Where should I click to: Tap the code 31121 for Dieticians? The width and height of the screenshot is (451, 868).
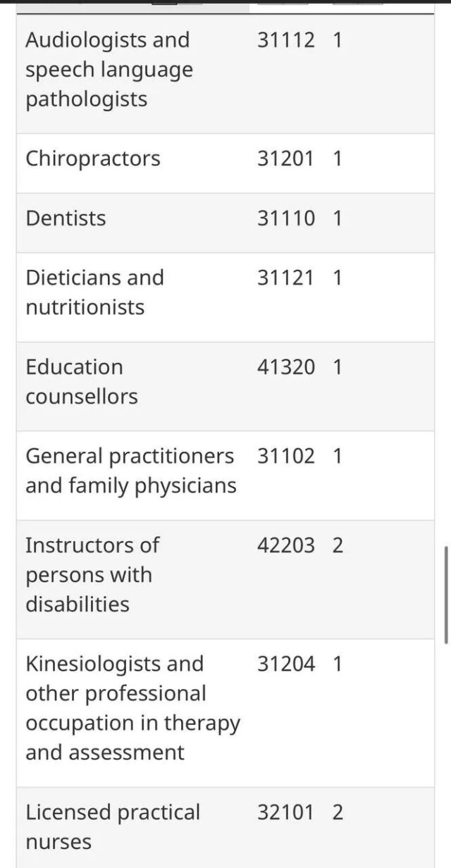[286, 278]
